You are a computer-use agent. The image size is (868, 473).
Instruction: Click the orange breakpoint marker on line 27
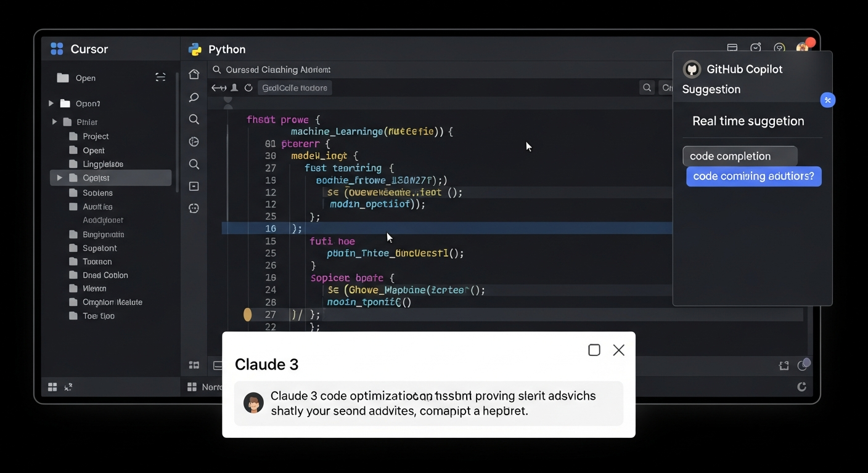coord(248,314)
